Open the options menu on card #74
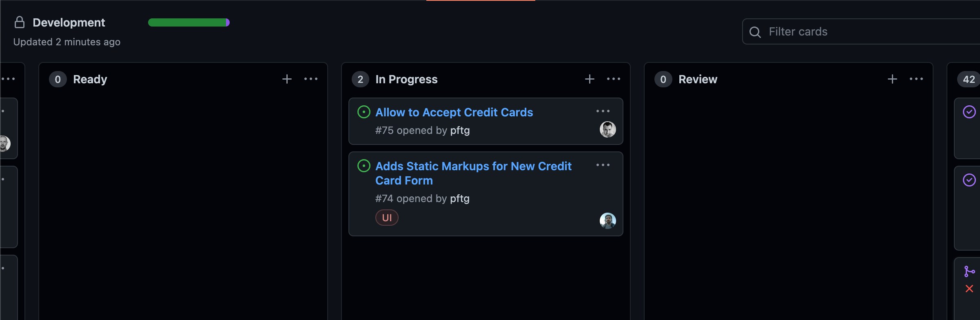This screenshot has width=980, height=320. (603, 165)
